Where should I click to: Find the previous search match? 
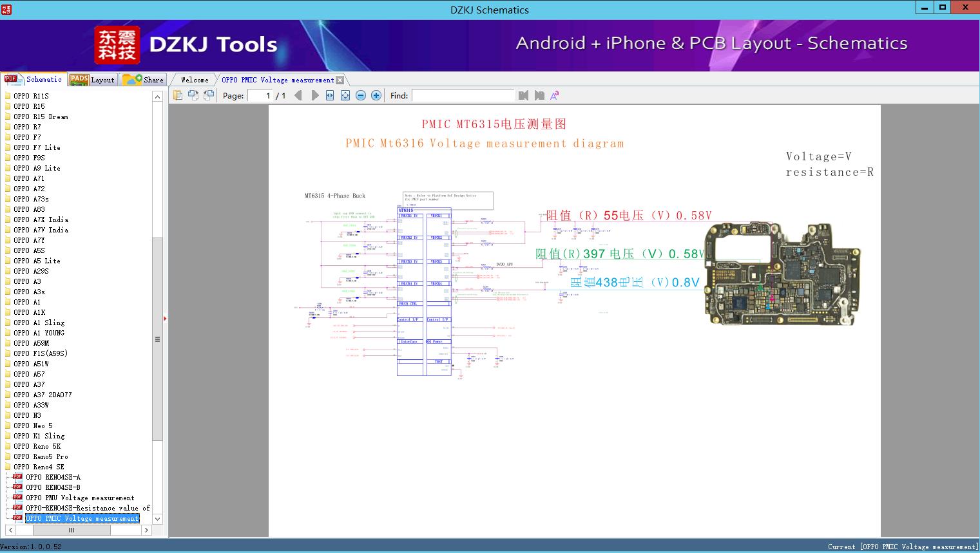[523, 95]
